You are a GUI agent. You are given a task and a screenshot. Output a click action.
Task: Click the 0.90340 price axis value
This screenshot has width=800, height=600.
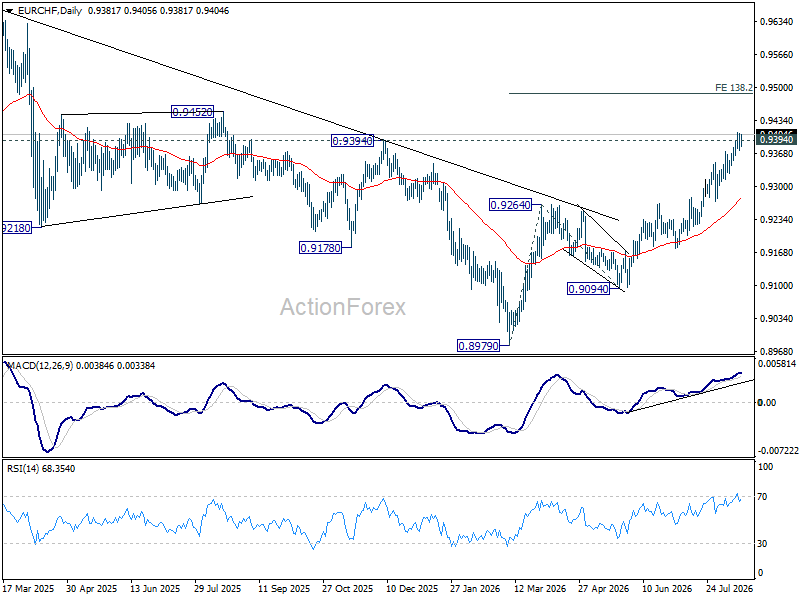(777, 318)
